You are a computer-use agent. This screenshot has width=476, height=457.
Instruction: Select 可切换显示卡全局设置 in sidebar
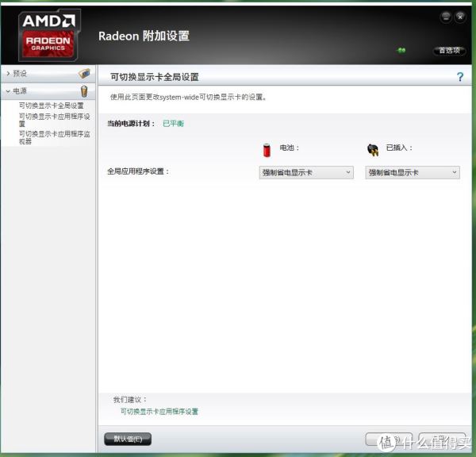pos(52,106)
